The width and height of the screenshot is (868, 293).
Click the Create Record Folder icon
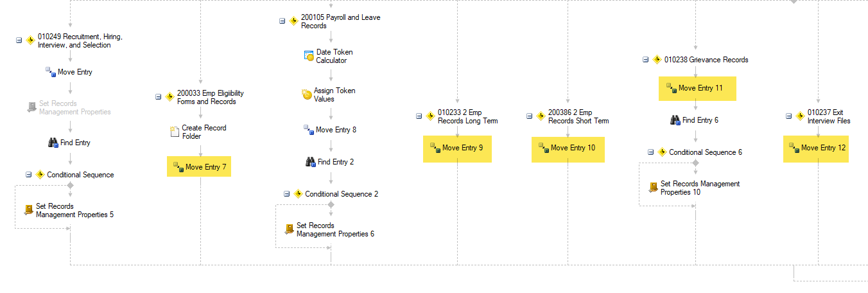[174, 132]
